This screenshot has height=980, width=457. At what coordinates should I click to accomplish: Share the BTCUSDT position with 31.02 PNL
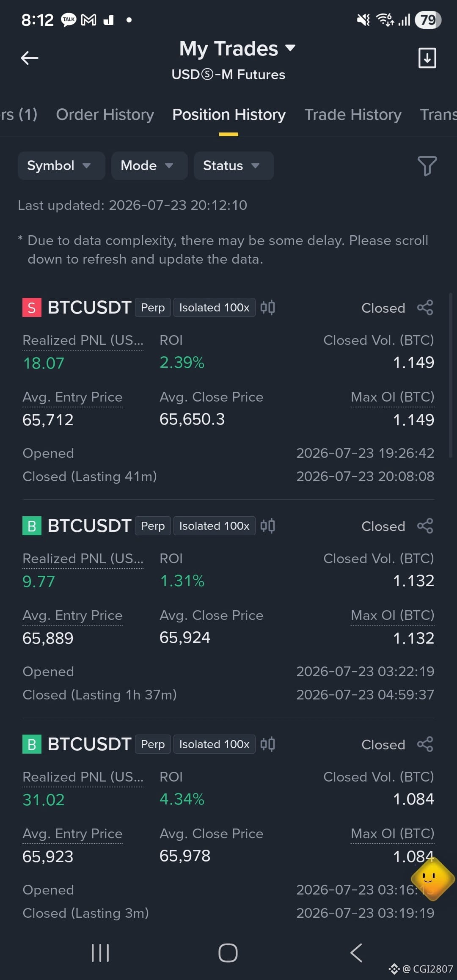coord(425,744)
